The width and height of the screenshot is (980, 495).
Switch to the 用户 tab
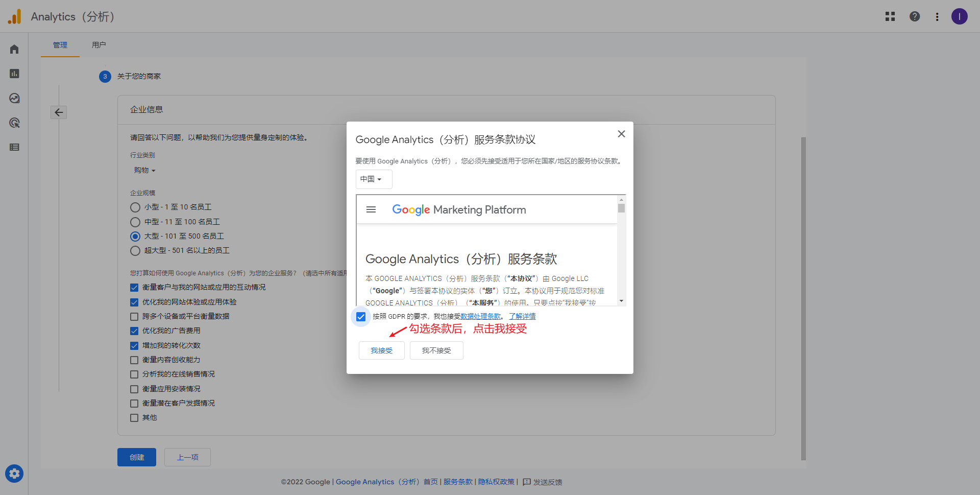99,45
